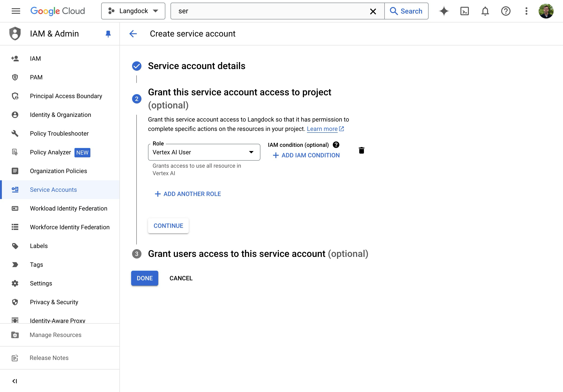Open the Gemini AI sparkle assistant
This screenshot has height=392, width=563.
(444, 11)
